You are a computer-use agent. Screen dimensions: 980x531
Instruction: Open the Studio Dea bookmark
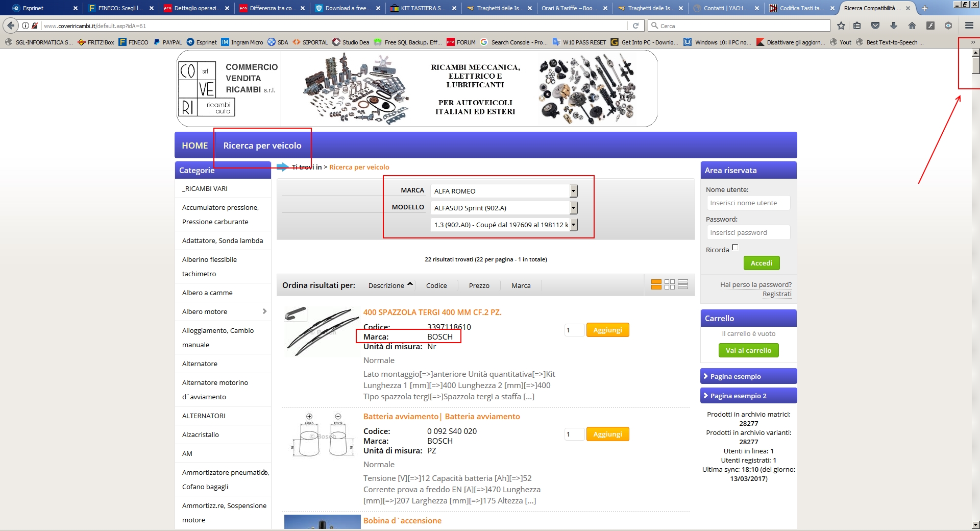351,42
